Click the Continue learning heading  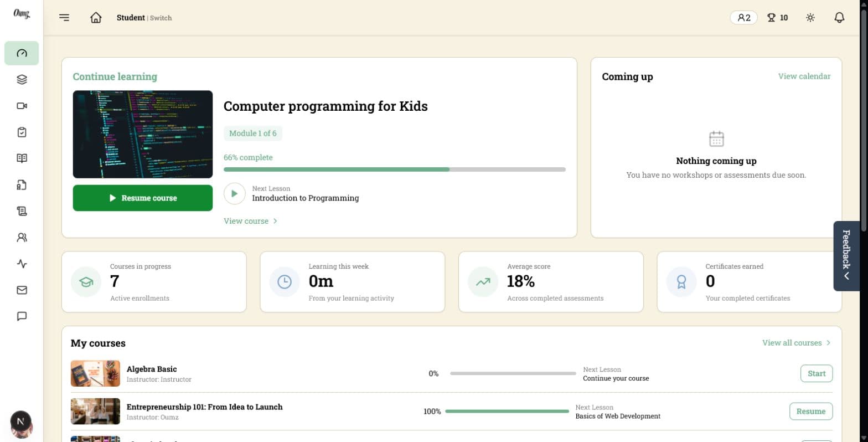115,76
